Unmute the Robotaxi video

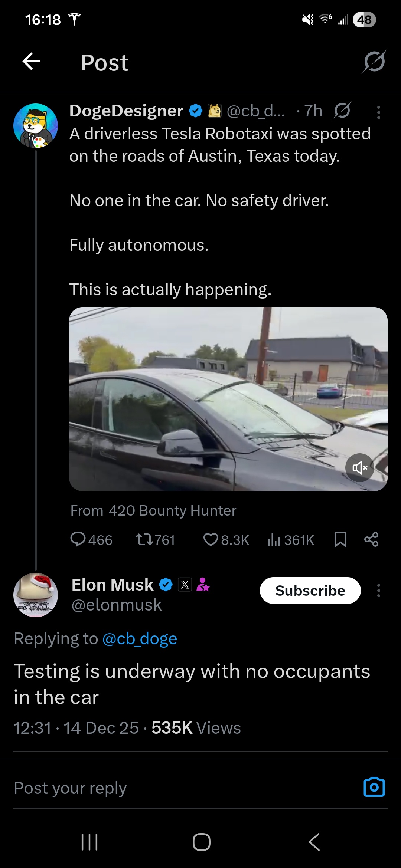[359, 467]
